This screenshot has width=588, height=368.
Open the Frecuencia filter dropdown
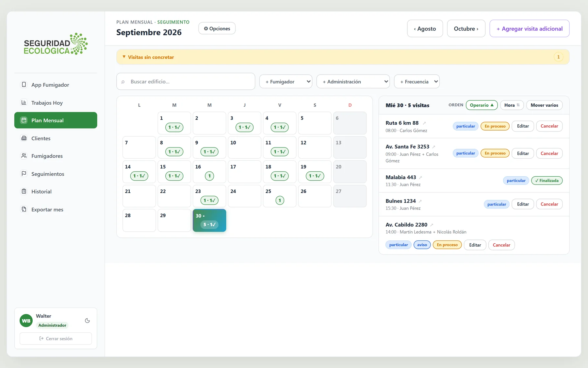pos(417,81)
